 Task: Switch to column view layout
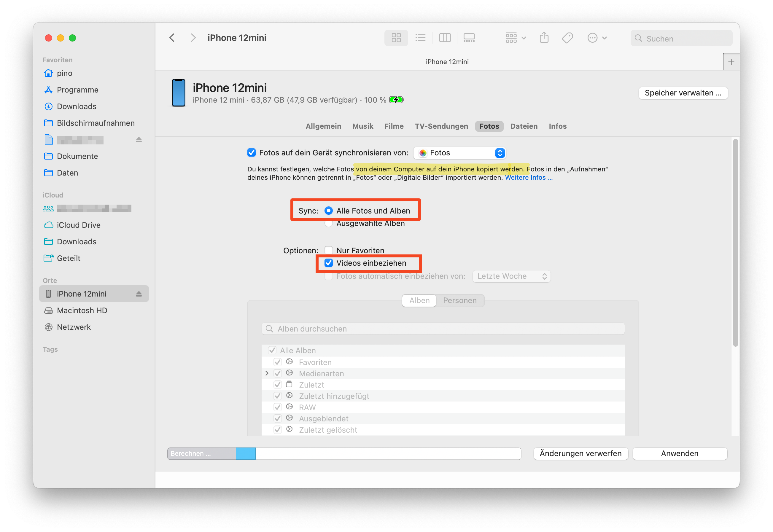point(445,38)
